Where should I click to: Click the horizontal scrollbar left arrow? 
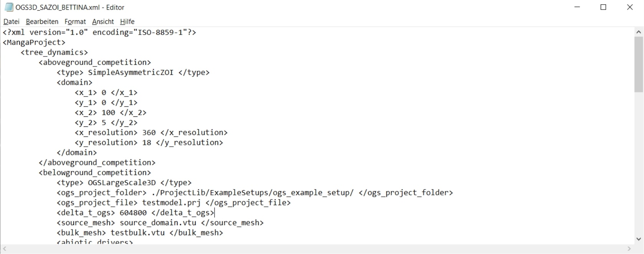pos(4,249)
